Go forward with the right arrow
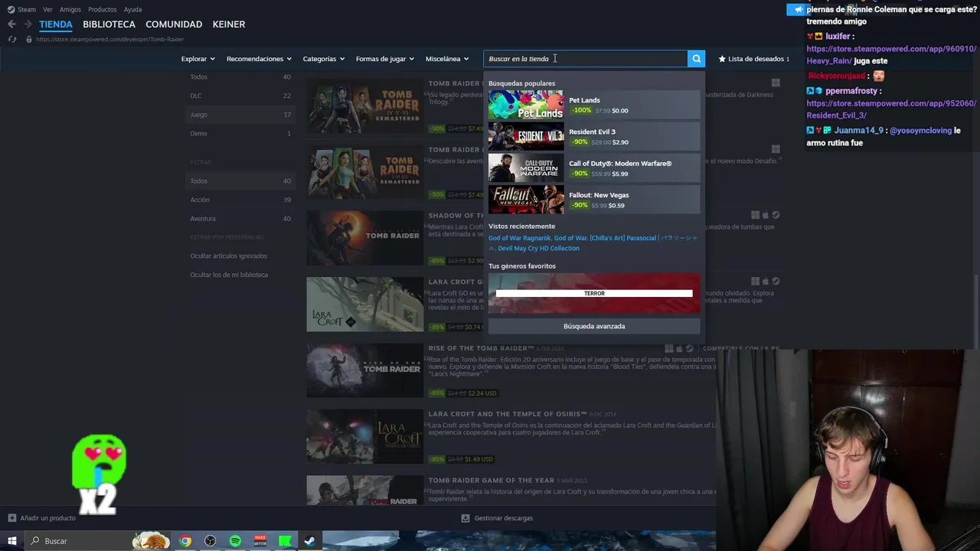 pos(28,24)
